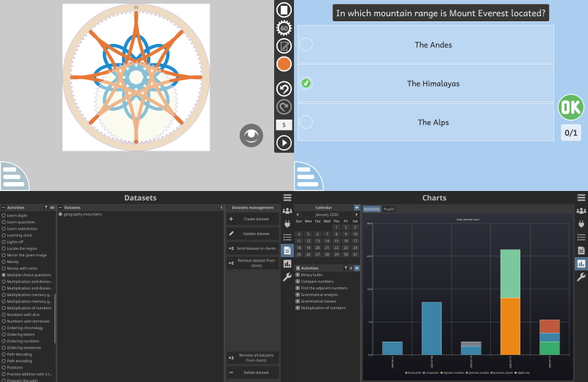The image size is (588, 382).
Task: Open the pen editing tool icon
Action: 284,46
